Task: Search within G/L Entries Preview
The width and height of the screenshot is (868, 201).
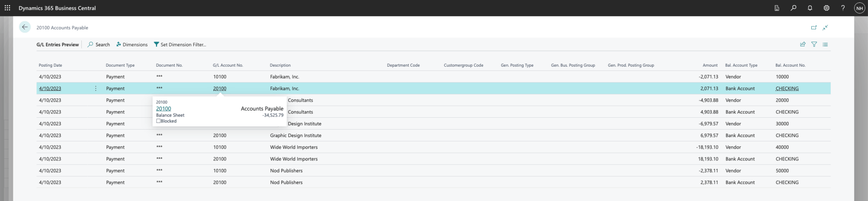Action: point(99,44)
